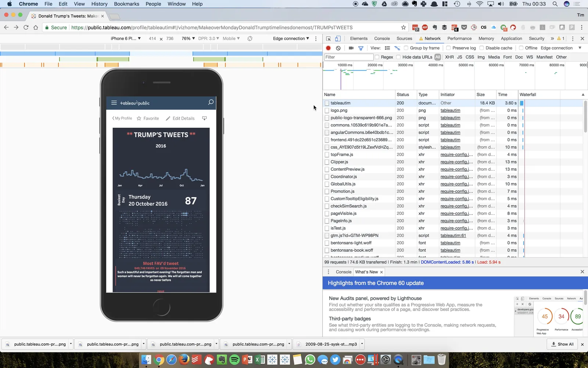
Task: Go back to My Profile
Action: (x=122, y=118)
